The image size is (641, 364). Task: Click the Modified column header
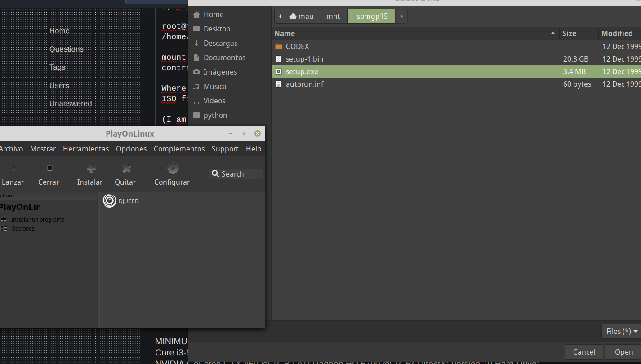(619, 33)
